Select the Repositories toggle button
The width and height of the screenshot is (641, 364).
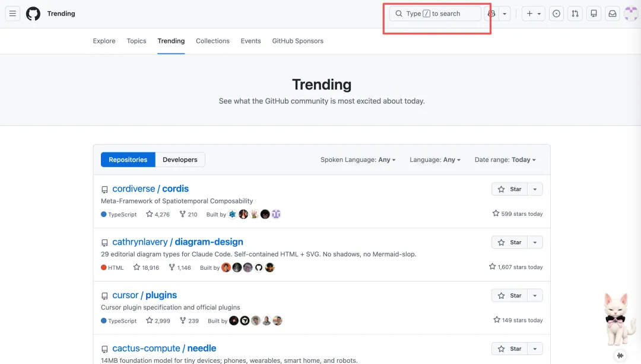click(128, 159)
